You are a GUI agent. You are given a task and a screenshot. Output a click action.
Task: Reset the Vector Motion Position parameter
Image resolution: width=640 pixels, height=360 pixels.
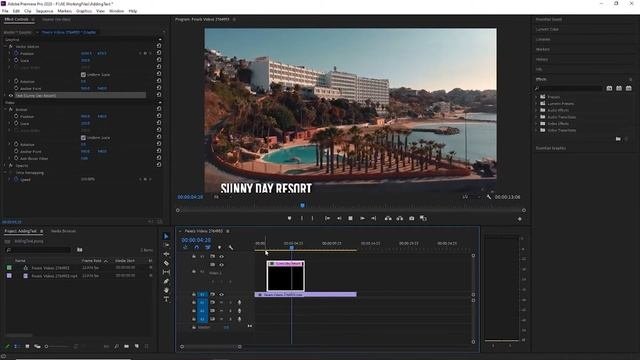point(159,53)
